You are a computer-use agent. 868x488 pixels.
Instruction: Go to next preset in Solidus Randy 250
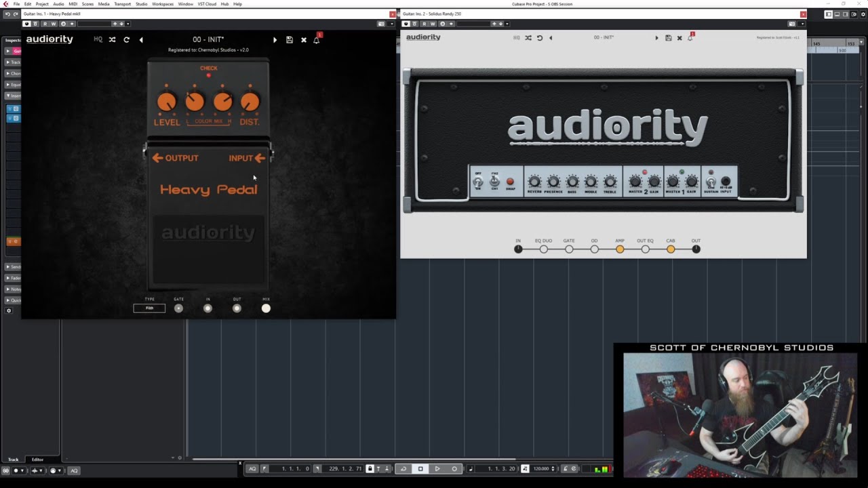(x=656, y=38)
